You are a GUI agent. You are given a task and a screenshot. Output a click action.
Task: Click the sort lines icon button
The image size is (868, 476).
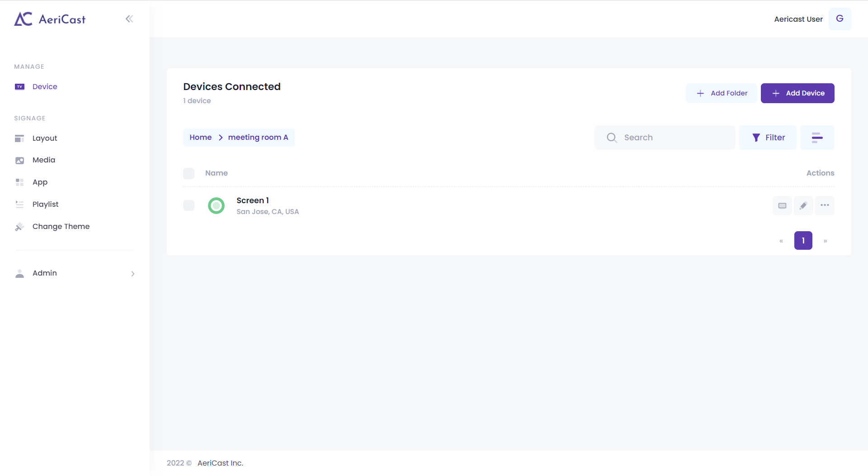tap(817, 138)
